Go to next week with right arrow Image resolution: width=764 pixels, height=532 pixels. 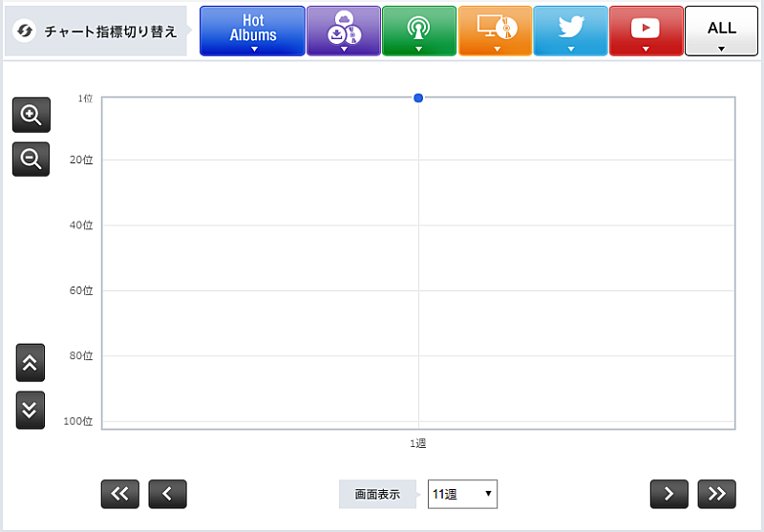click(668, 494)
